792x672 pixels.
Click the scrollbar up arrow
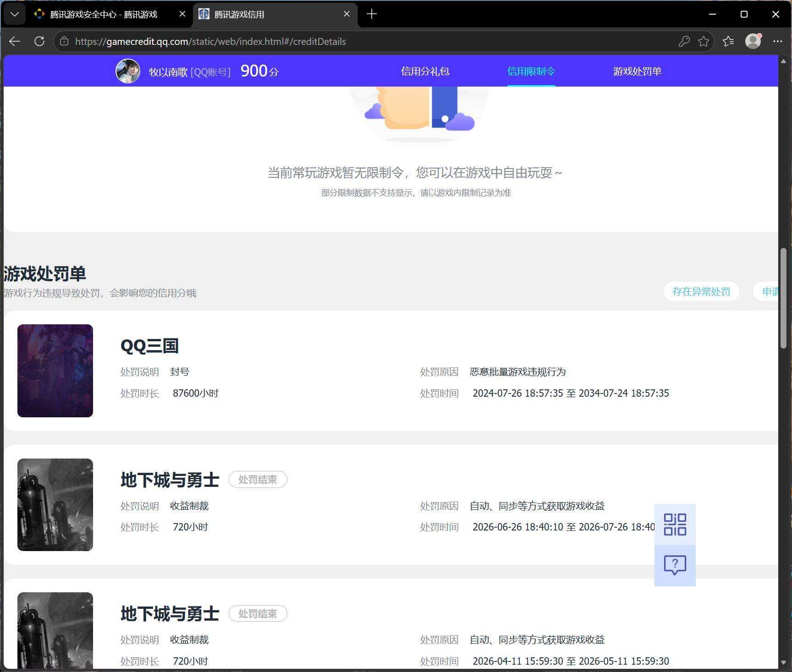[783, 61]
